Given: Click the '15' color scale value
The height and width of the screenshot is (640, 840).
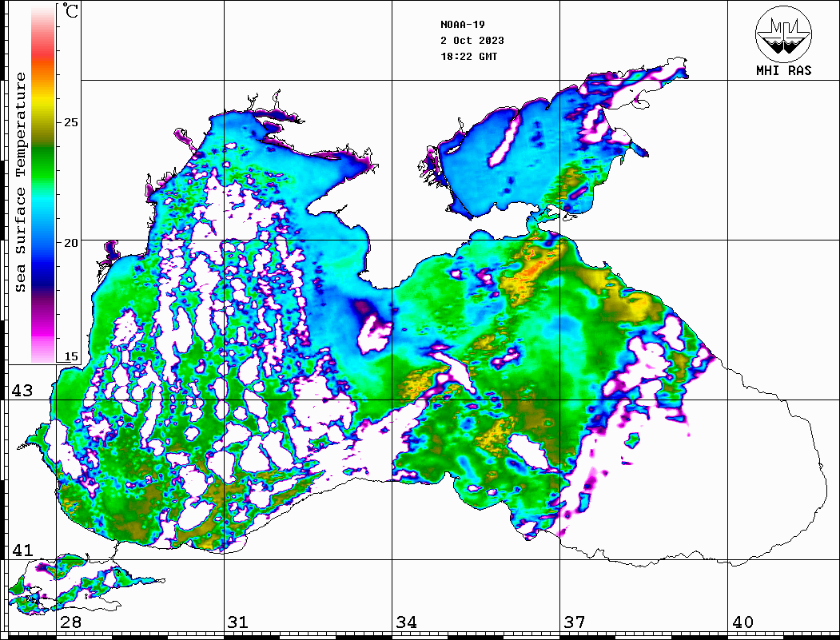Looking at the screenshot, I should [70, 356].
